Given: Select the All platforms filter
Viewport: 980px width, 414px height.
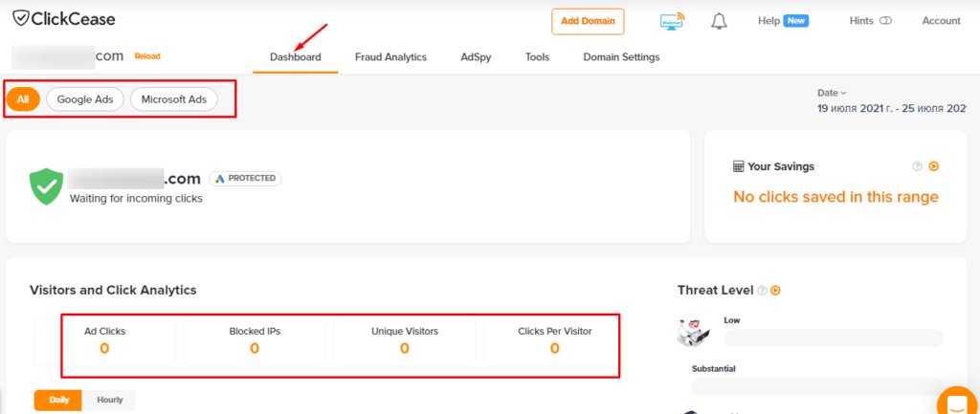Looking at the screenshot, I should [23, 99].
